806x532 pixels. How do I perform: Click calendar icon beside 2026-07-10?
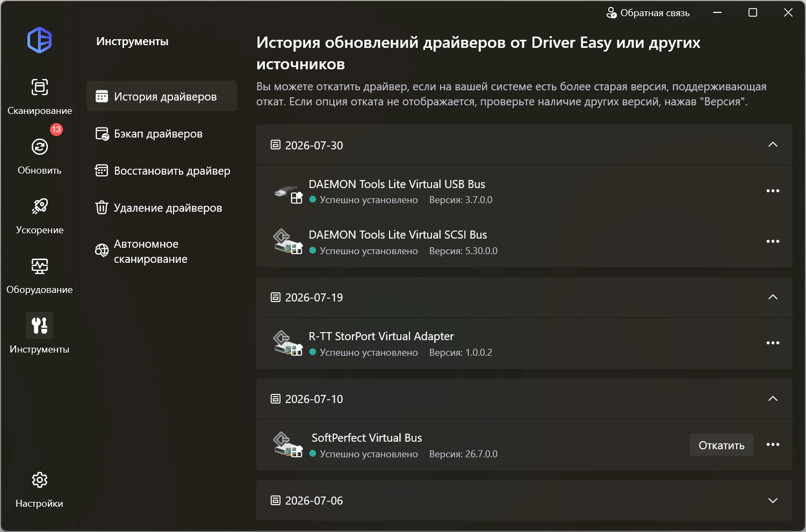276,399
